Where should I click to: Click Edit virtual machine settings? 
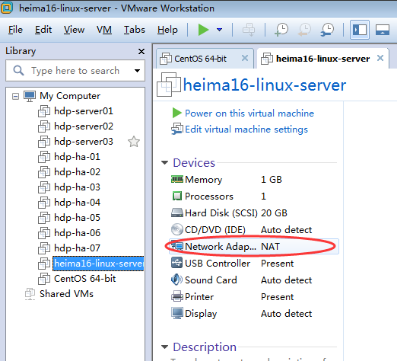(246, 129)
